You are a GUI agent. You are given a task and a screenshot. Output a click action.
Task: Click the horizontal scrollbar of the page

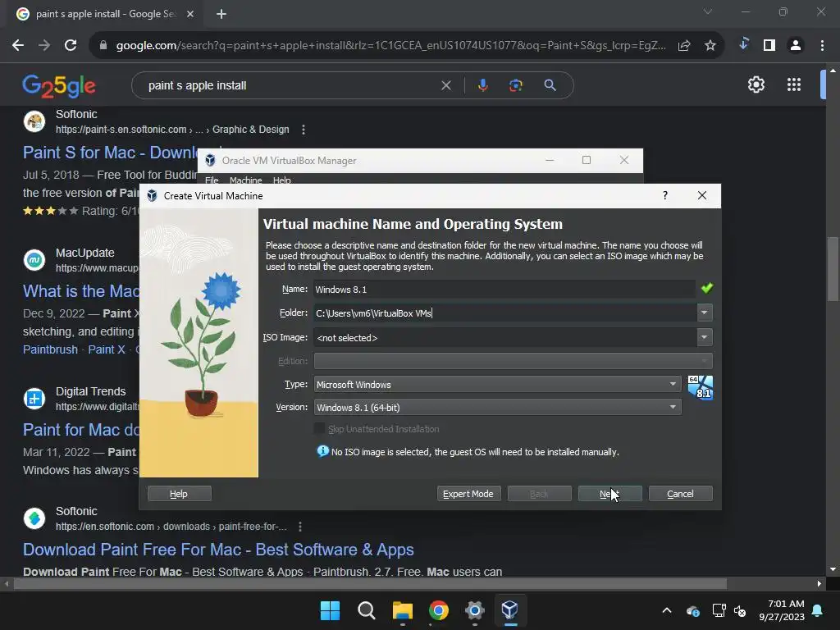[370, 583]
